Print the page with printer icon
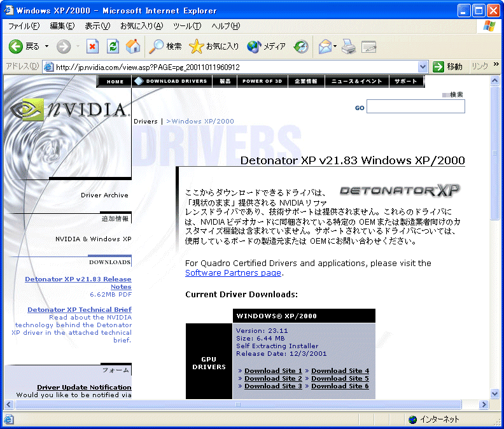The image size is (504, 429). pos(349,46)
